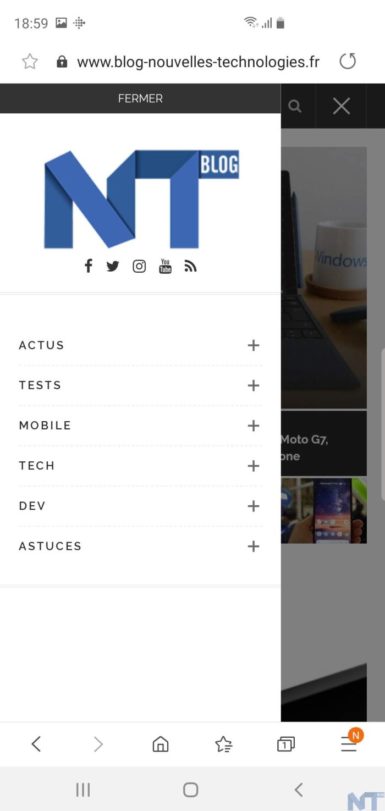
Task: Tap the NT Blog logo
Action: coord(141,199)
